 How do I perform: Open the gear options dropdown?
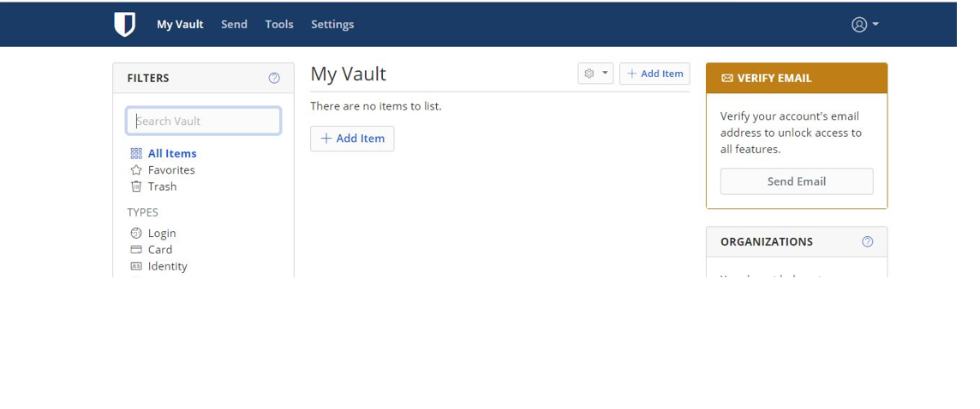[595, 74]
